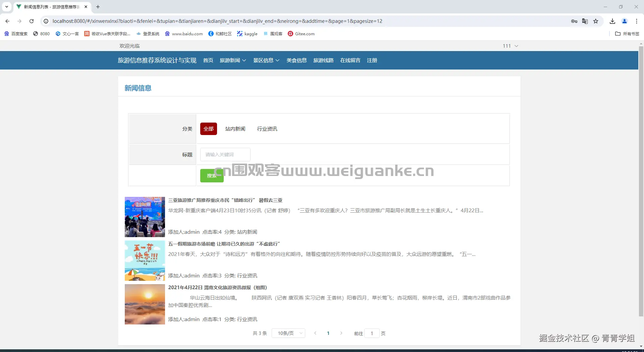Image resolution: width=644 pixels, height=352 pixels.
Task: Open the sunrise cloud sea thumbnail
Action: 145,304
